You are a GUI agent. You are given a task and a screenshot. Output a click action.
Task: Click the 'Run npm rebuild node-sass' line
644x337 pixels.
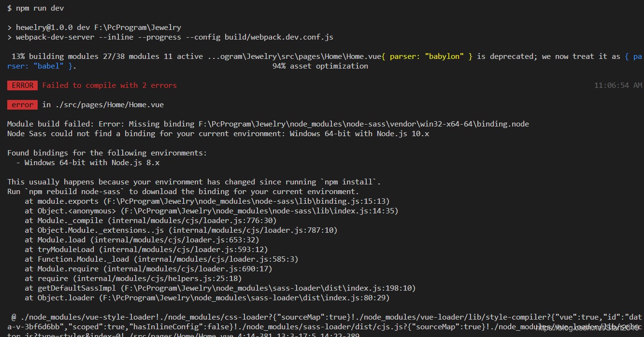click(183, 192)
